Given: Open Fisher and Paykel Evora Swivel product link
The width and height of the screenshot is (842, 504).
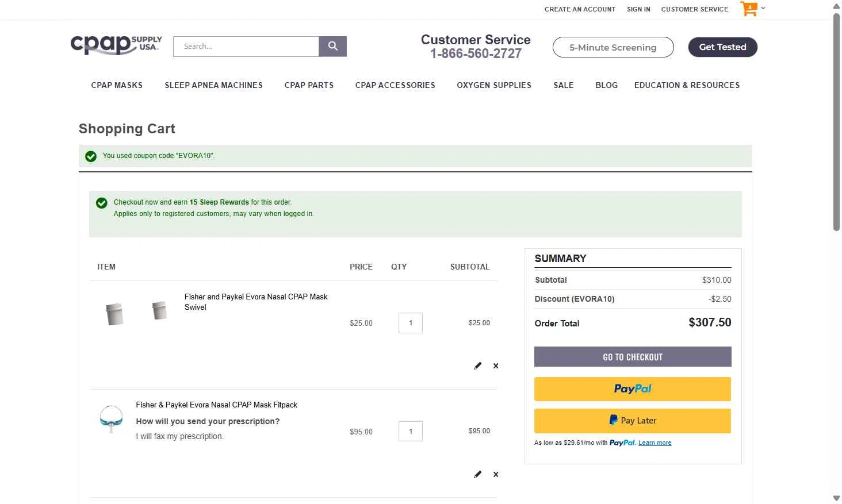Looking at the screenshot, I should click(256, 302).
